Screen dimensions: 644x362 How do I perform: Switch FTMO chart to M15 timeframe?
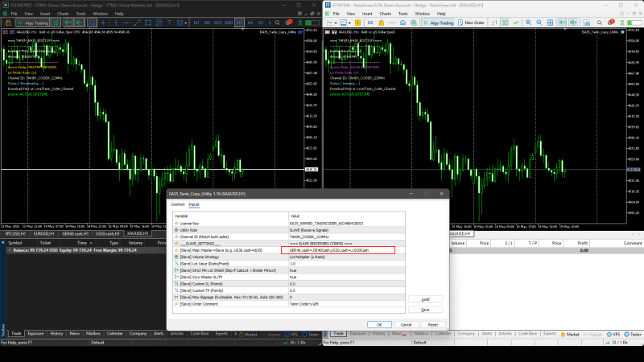point(217,23)
